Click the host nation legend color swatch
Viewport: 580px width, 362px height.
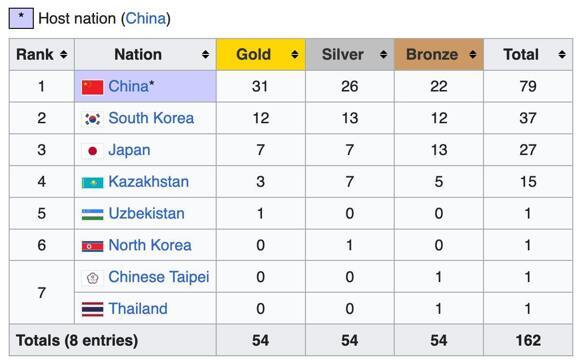pyautogui.click(x=21, y=18)
